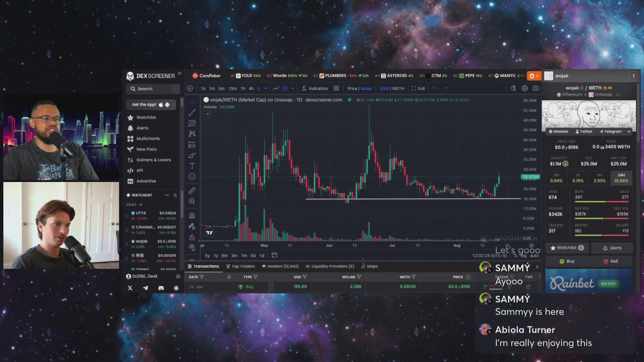Take a chart snapshot with camera icon

536,88
